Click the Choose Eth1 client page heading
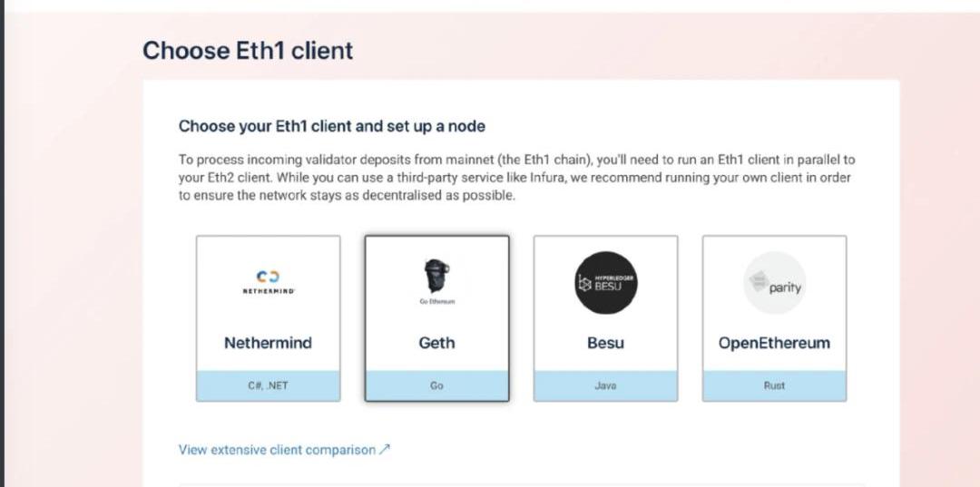 click(x=248, y=51)
